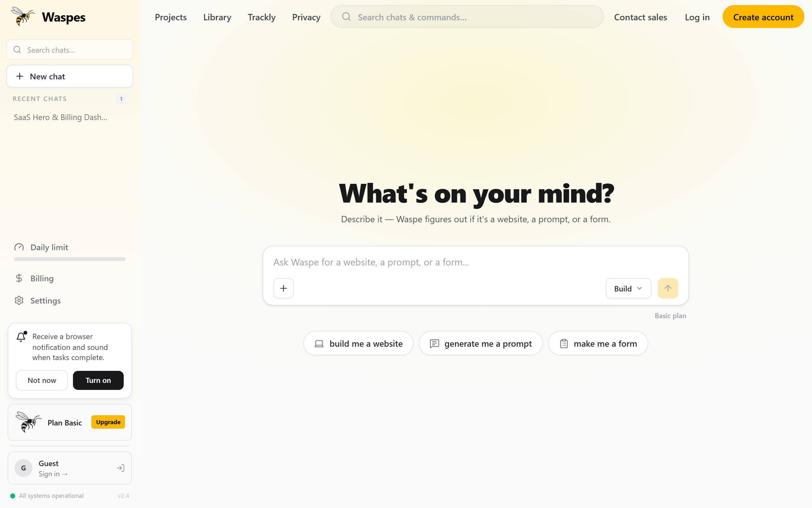The height and width of the screenshot is (508, 812).
Task: Select the build me a website suggestion
Action: [358, 343]
